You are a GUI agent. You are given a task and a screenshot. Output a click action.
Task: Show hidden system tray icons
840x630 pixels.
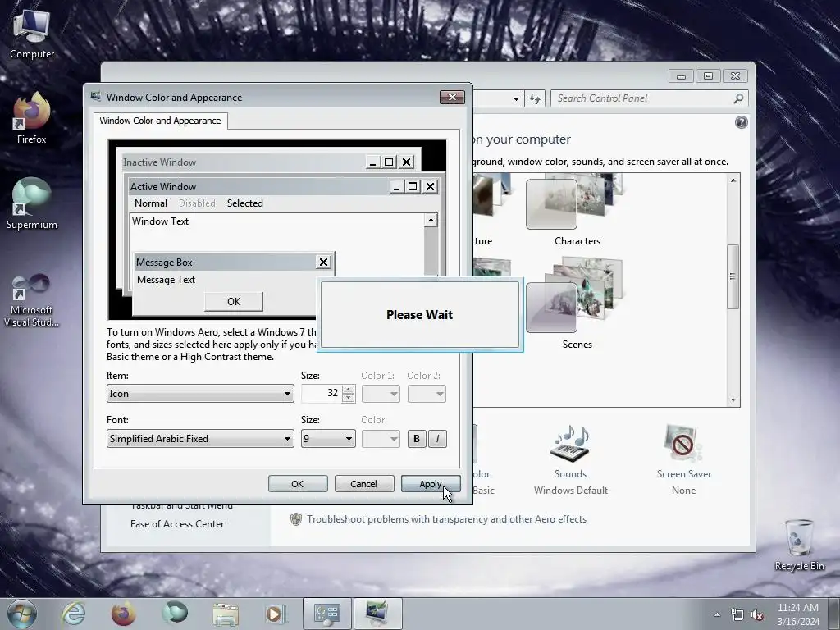pos(717,614)
